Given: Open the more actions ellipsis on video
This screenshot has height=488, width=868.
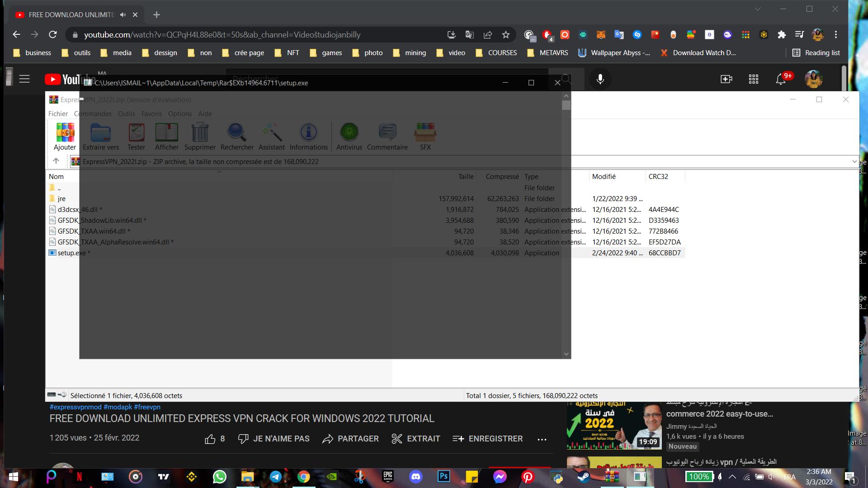Looking at the screenshot, I should coord(542,439).
